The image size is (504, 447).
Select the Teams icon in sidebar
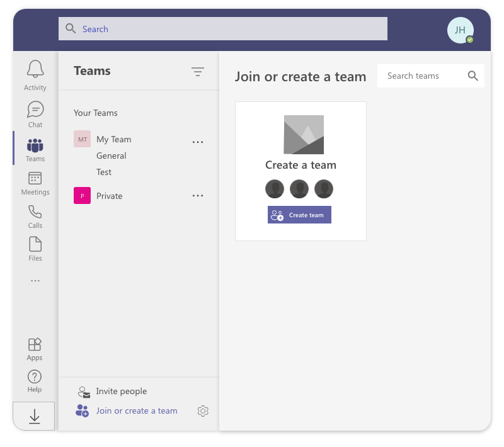pos(35,146)
